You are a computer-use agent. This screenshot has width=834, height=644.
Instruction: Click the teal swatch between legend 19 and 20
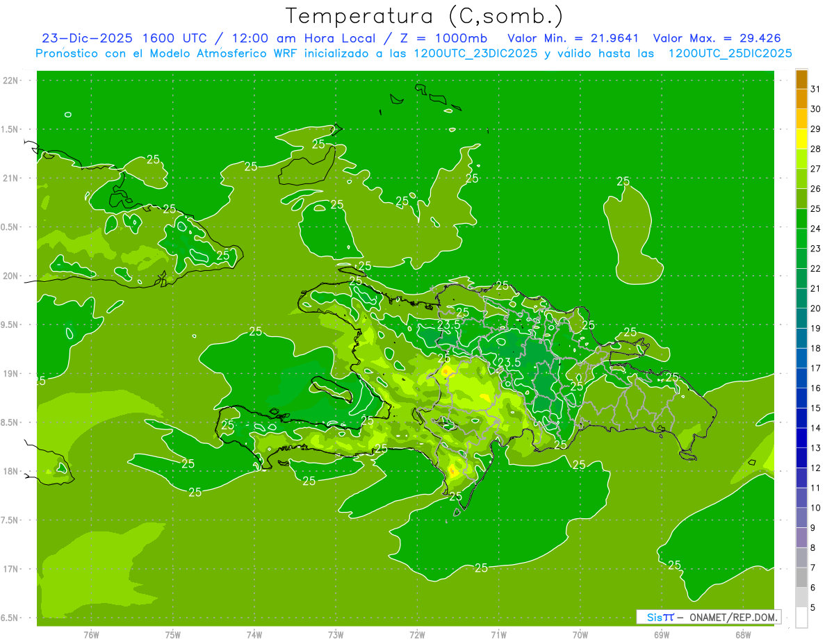click(x=801, y=318)
